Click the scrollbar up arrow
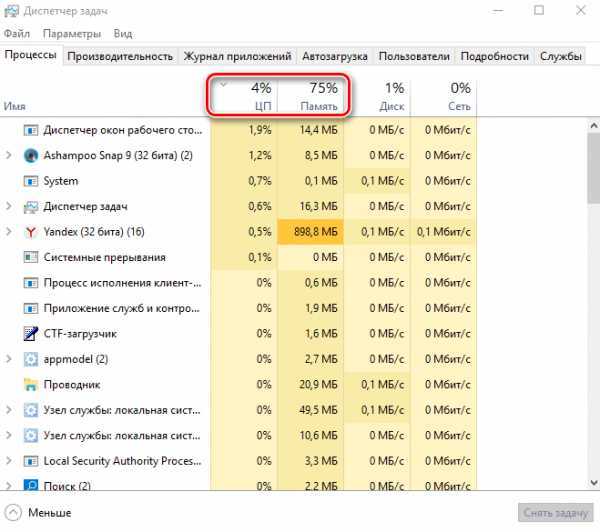600x532 pixels. pos(593,126)
